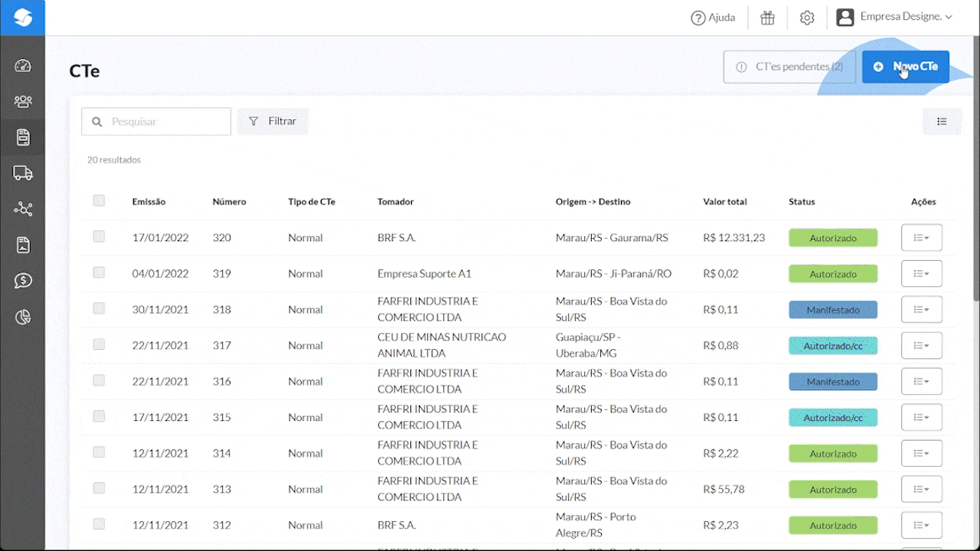Click the list view icon button
The image size is (980, 551).
click(942, 122)
